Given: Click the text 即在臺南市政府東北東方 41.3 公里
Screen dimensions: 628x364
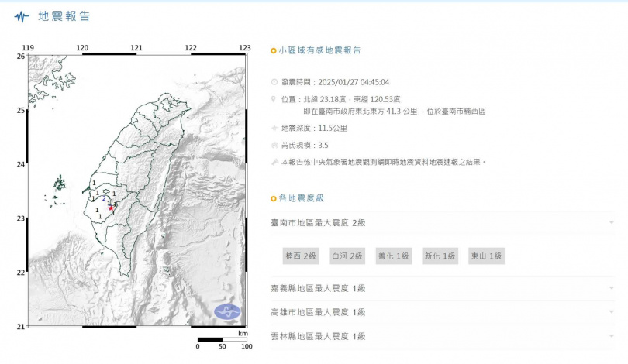Looking at the screenshot, I should point(361,112).
